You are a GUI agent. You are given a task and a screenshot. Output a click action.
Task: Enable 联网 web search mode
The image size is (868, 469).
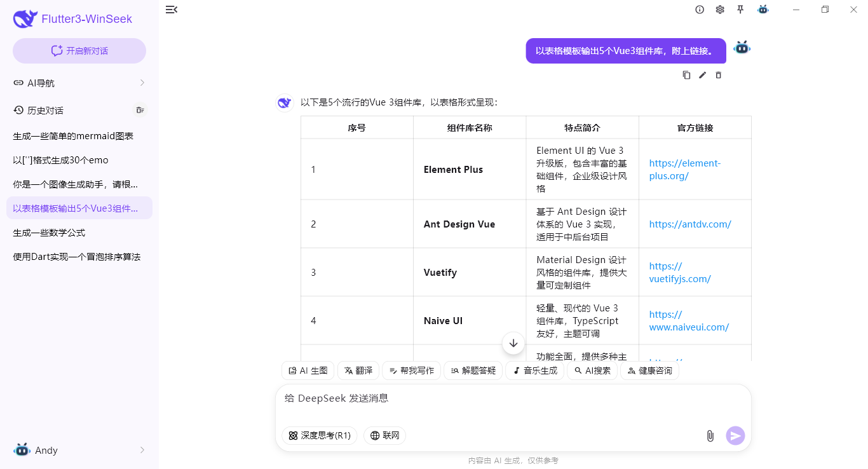[384, 435]
